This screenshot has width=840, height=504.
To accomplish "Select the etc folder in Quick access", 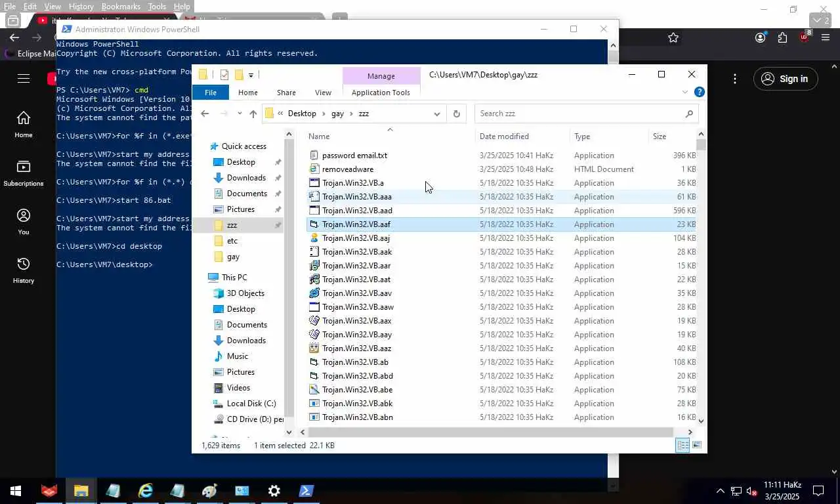I will (x=232, y=241).
